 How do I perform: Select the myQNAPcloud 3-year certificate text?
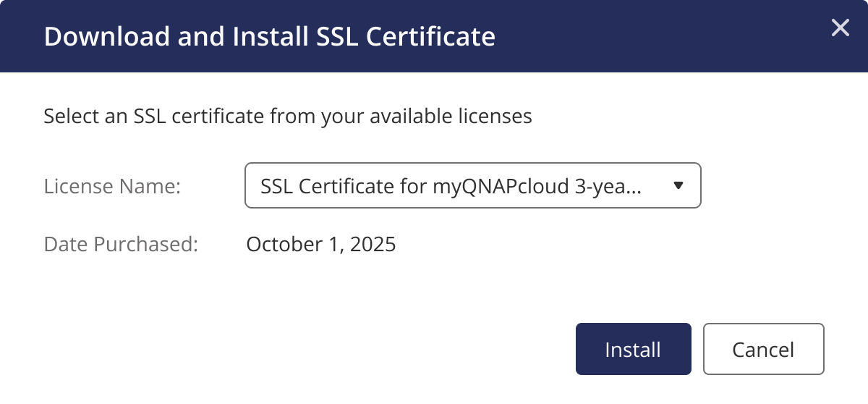pyautogui.click(x=450, y=186)
